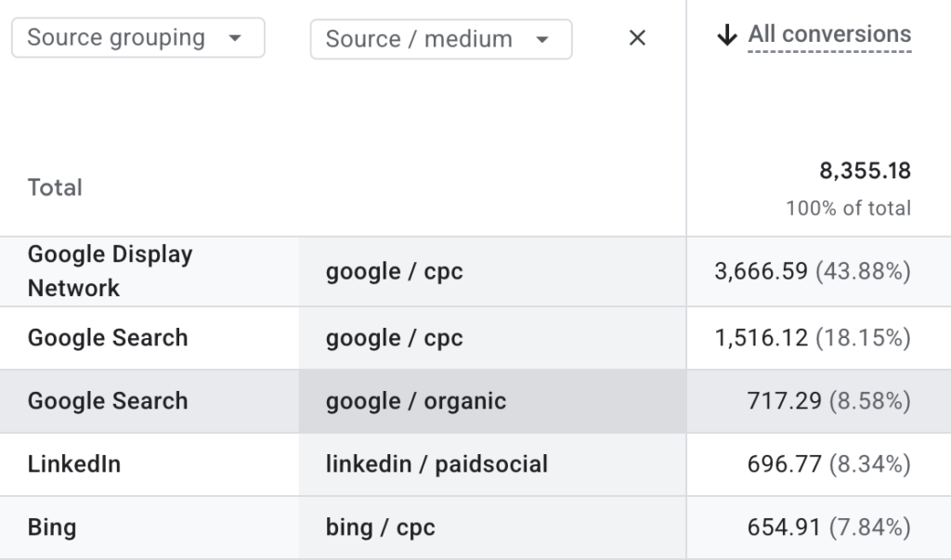This screenshot has height=560, width=951.
Task: Click the first google / cpc cell
Action: click(x=394, y=271)
